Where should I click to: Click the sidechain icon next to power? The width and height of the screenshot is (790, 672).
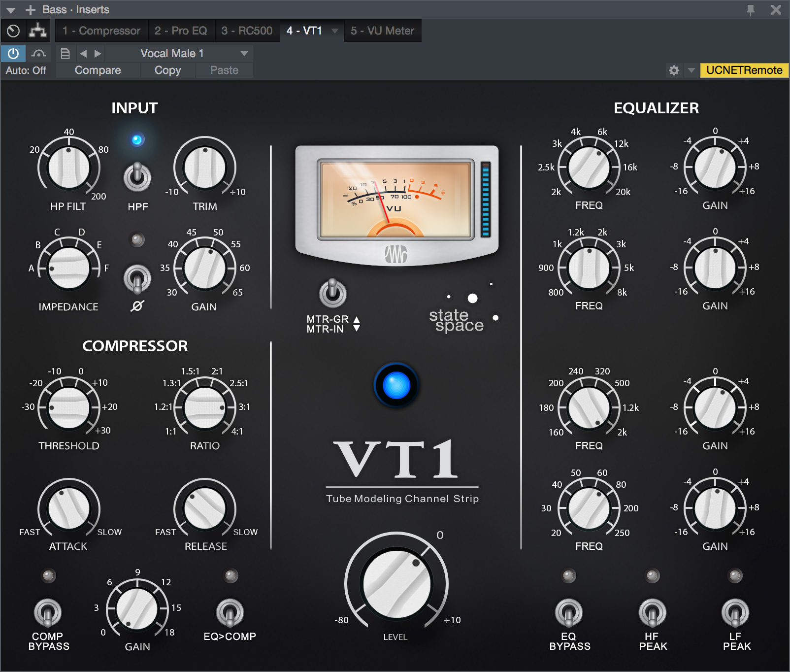[x=38, y=53]
